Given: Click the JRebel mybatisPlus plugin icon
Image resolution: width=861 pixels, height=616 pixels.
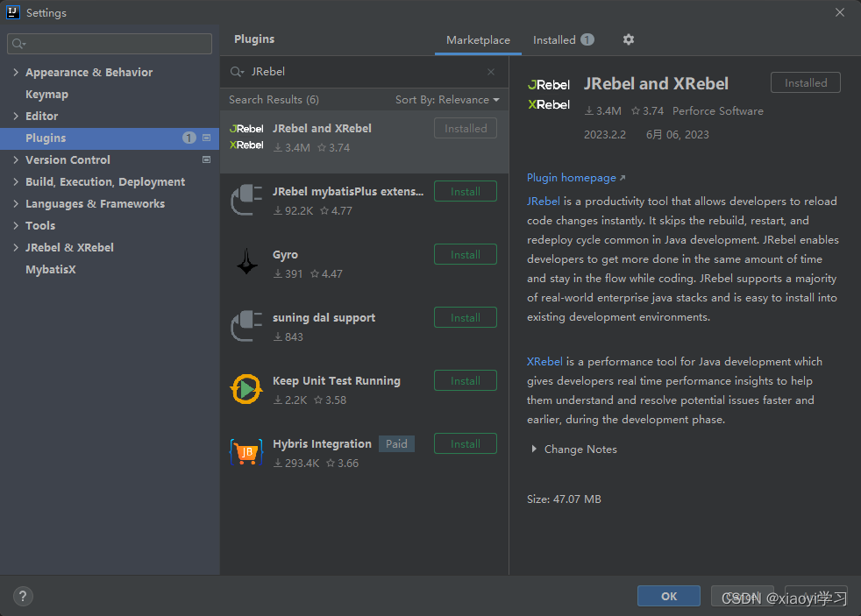Looking at the screenshot, I should (246, 200).
